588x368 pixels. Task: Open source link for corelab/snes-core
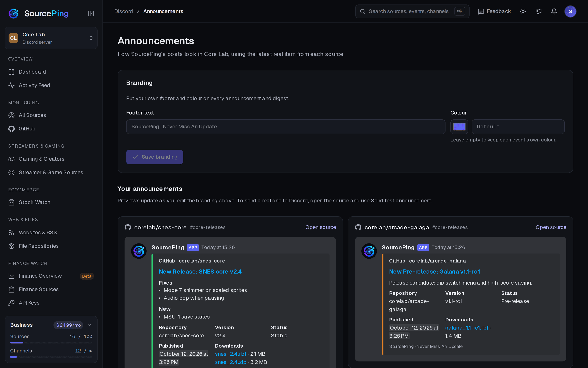pos(321,227)
